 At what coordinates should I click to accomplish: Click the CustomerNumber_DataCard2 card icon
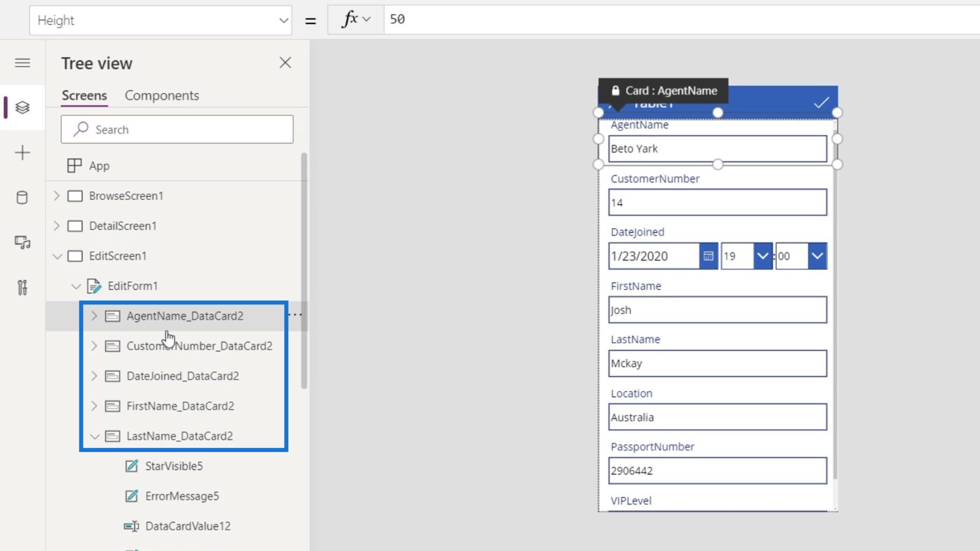coord(113,346)
